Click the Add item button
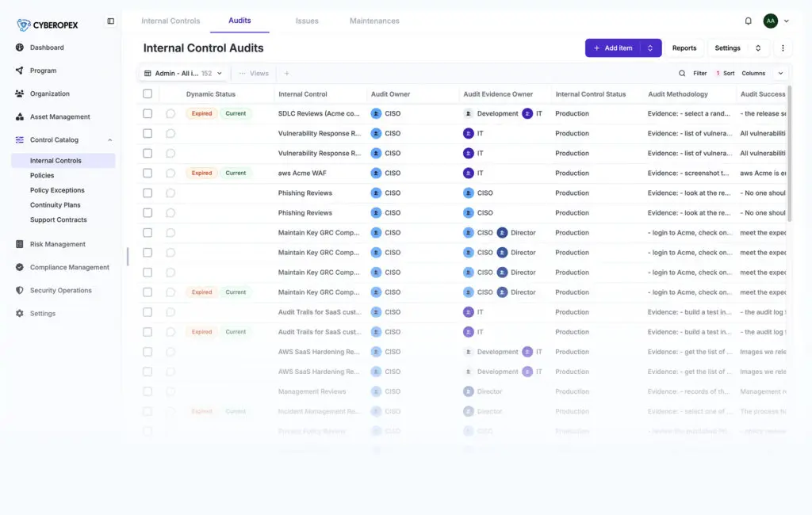The width and height of the screenshot is (812, 515). [613, 48]
